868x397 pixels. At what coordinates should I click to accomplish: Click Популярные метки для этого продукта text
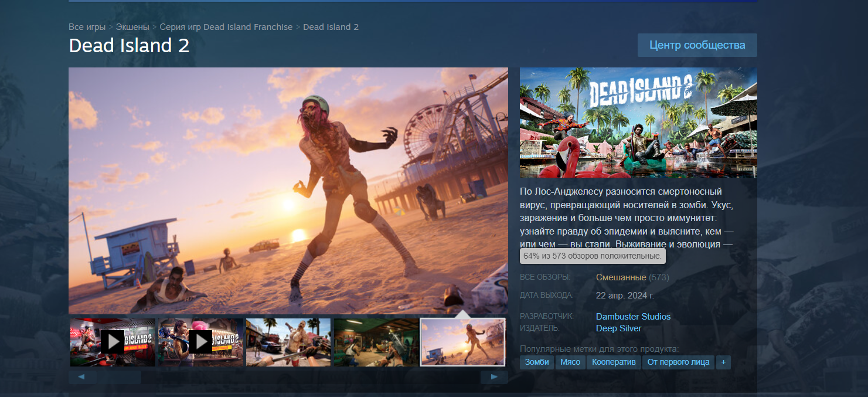(x=599, y=349)
